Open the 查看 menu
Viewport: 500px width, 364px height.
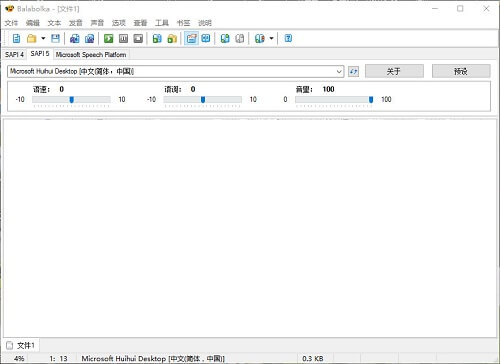point(140,23)
